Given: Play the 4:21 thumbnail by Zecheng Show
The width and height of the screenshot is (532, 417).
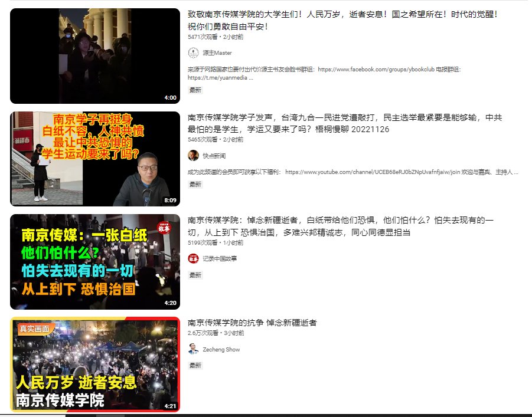Looking at the screenshot, I should pyautogui.click(x=95, y=365).
